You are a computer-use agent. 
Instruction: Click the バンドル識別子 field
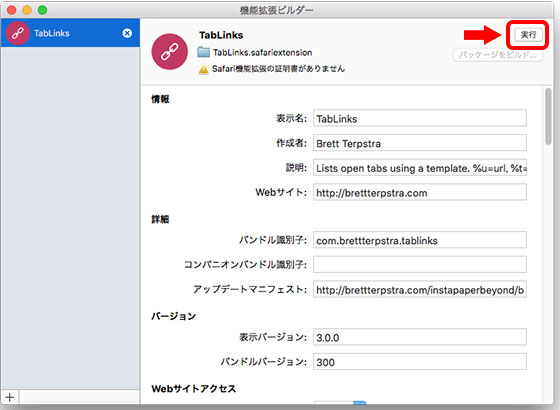pos(420,240)
